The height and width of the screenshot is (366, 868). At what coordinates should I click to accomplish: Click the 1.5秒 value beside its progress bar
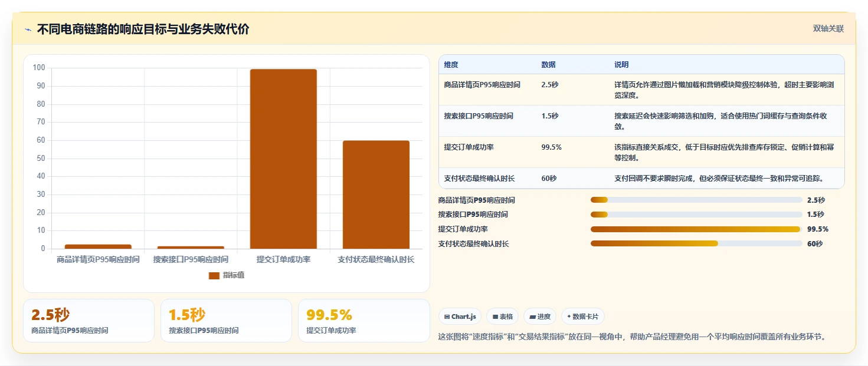(x=816, y=215)
